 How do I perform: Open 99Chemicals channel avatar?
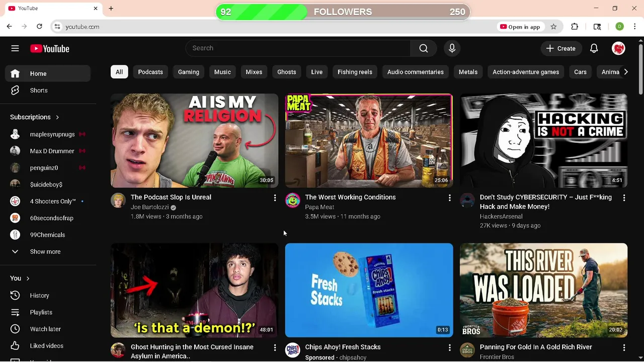click(x=15, y=235)
